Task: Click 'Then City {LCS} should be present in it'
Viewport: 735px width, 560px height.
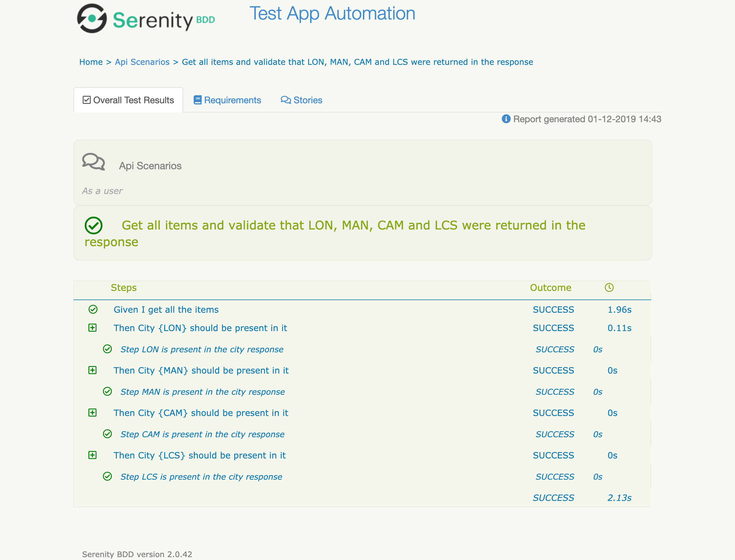Action: pyautogui.click(x=200, y=455)
